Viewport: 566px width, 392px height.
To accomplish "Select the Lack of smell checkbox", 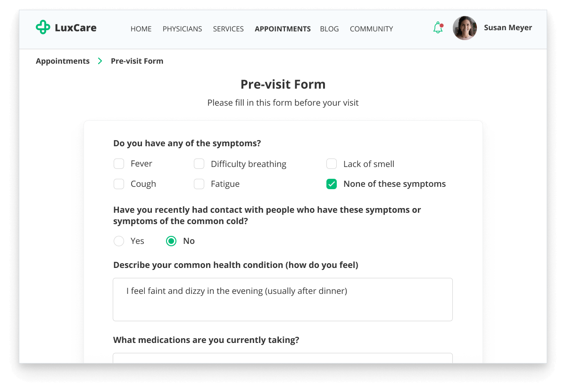I will [332, 164].
